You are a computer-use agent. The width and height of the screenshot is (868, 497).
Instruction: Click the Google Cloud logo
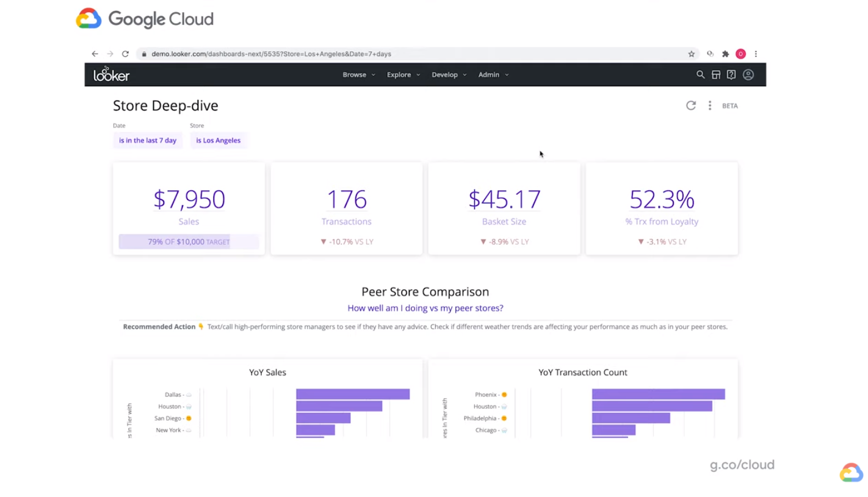(x=144, y=18)
